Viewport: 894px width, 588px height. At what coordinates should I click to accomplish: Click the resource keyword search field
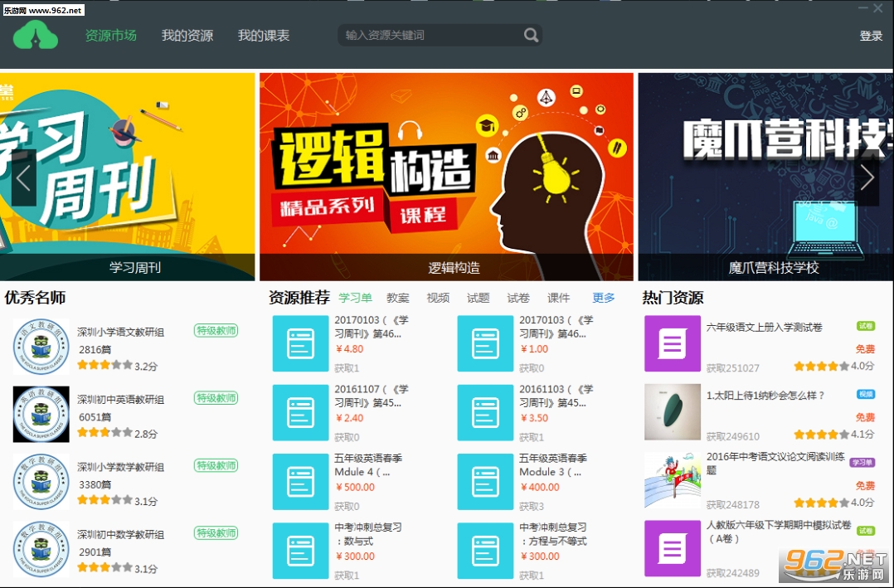click(x=440, y=36)
